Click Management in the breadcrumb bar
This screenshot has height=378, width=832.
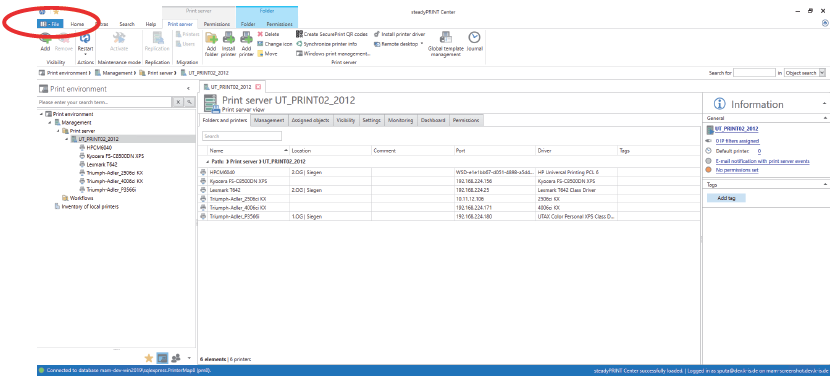point(116,73)
